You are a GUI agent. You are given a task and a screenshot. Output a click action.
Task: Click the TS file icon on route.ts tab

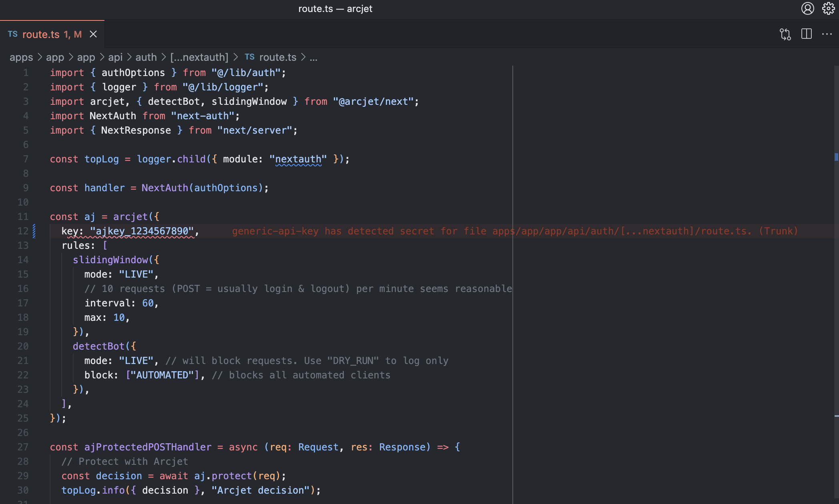12,34
